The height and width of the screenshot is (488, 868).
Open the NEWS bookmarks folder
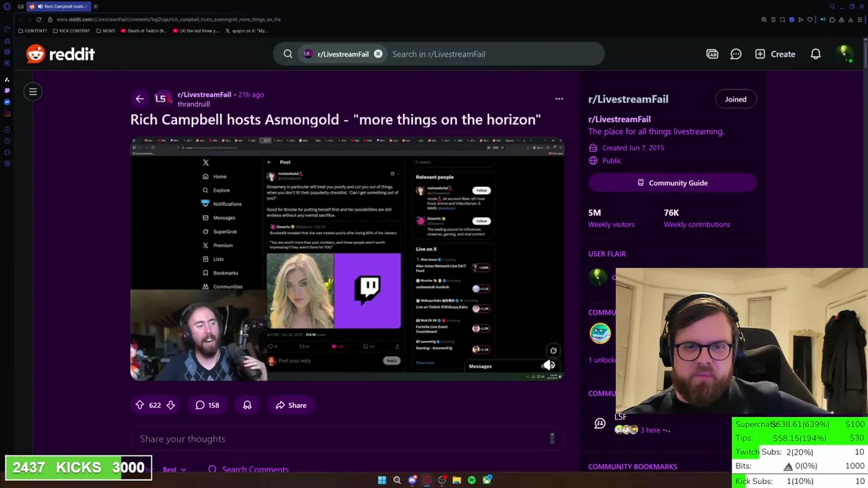point(105,31)
